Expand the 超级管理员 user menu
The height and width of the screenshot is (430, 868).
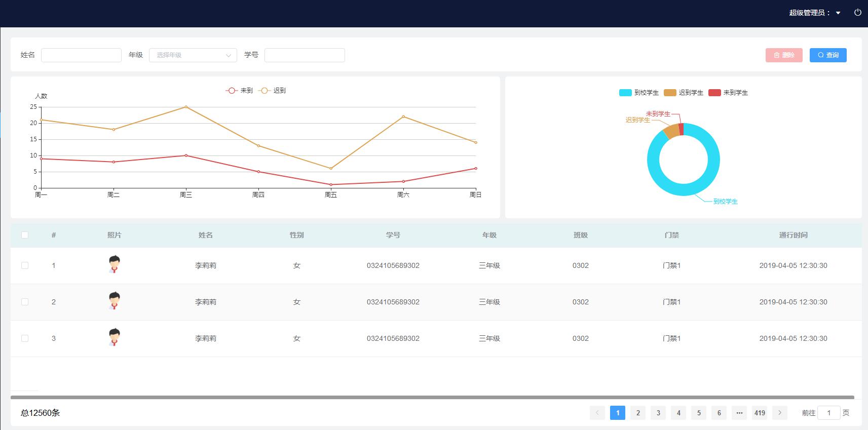[x=814, y=13]
